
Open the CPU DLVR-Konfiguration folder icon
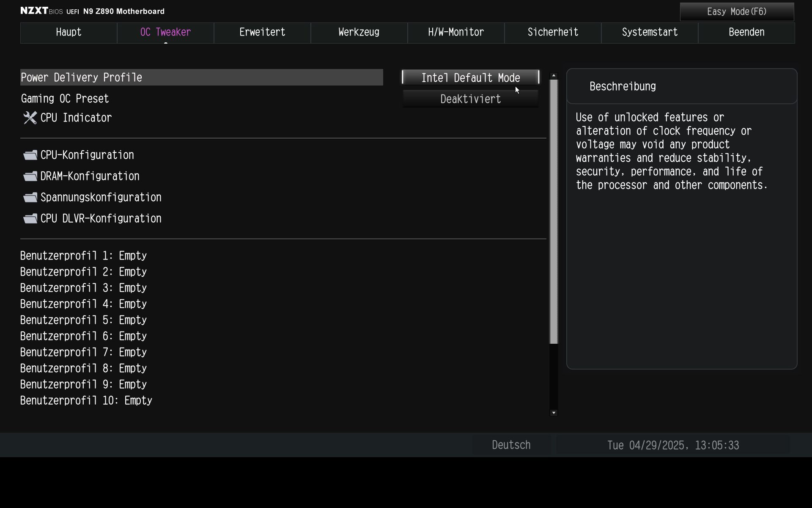pyautogui.click(x=30, y=218)
